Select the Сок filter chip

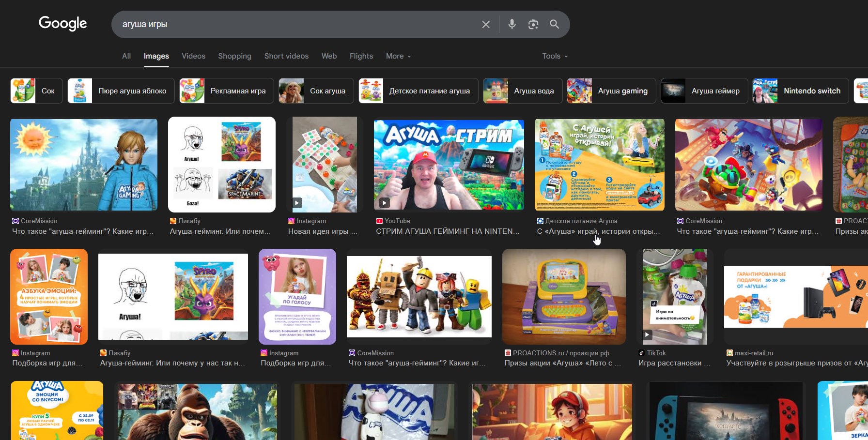(36, 91)
